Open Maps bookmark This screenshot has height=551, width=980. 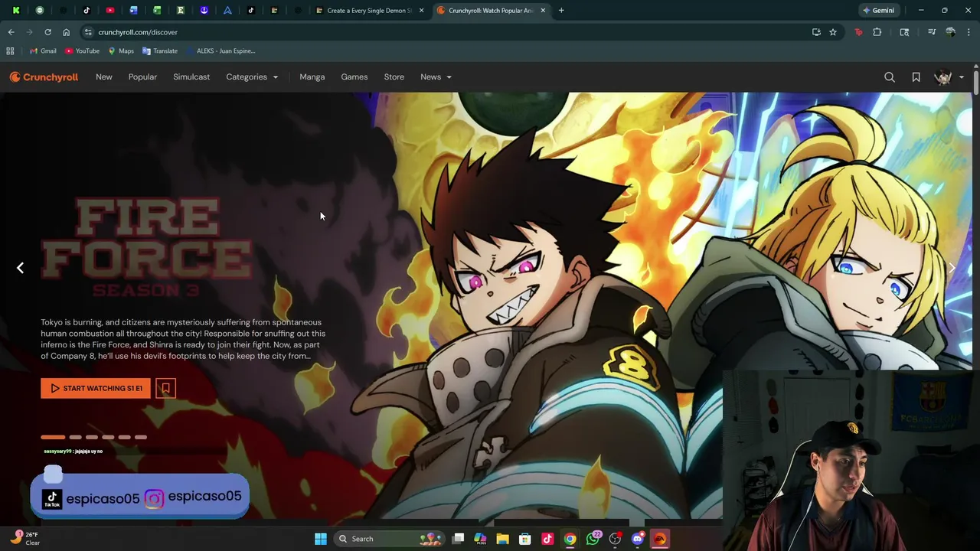(x=121, y=51)
